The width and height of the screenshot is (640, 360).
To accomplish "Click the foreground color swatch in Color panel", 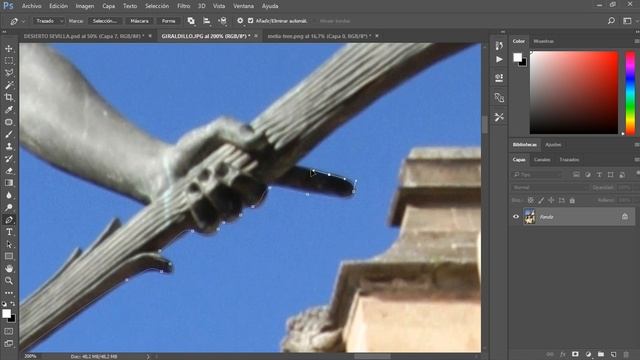I will (x=518, y=58).
